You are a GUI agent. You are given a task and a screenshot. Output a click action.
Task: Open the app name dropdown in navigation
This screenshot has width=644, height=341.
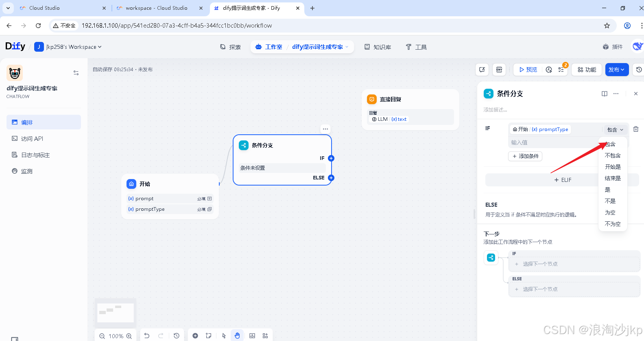(x=320, y=47)
